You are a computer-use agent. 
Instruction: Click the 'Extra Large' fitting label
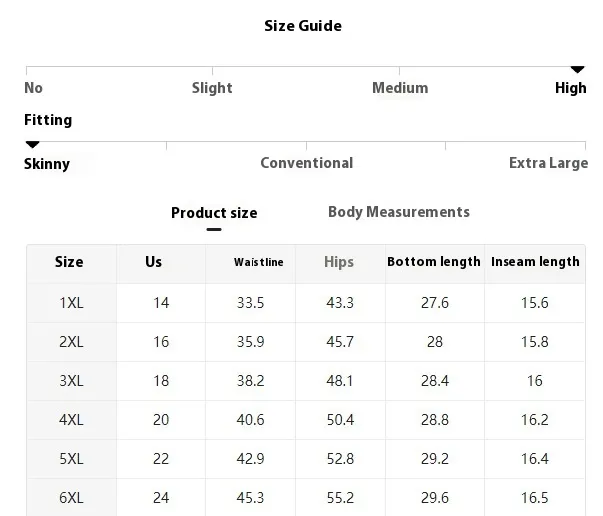547,163
